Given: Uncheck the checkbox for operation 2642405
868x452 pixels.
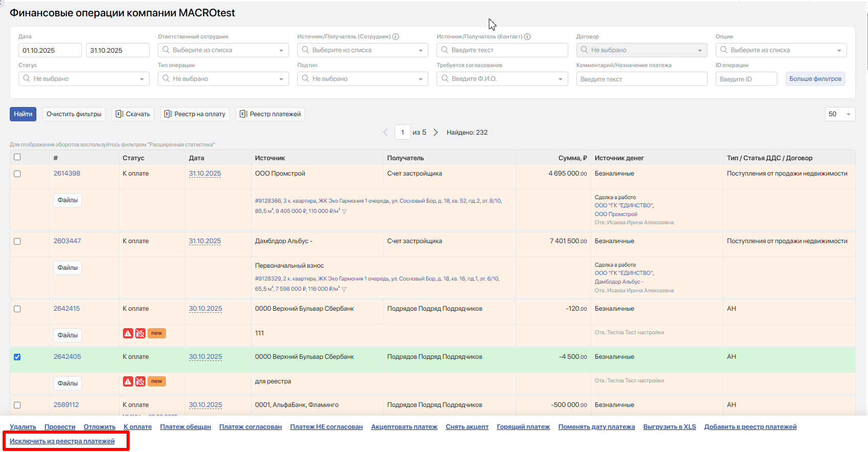Looking at the screenshot, I should tap(17, 357).
